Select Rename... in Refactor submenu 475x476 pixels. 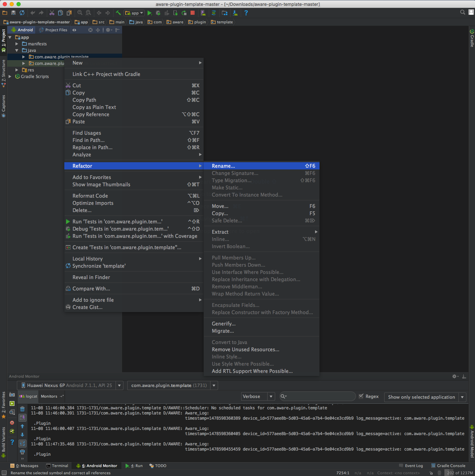point(261,166)
